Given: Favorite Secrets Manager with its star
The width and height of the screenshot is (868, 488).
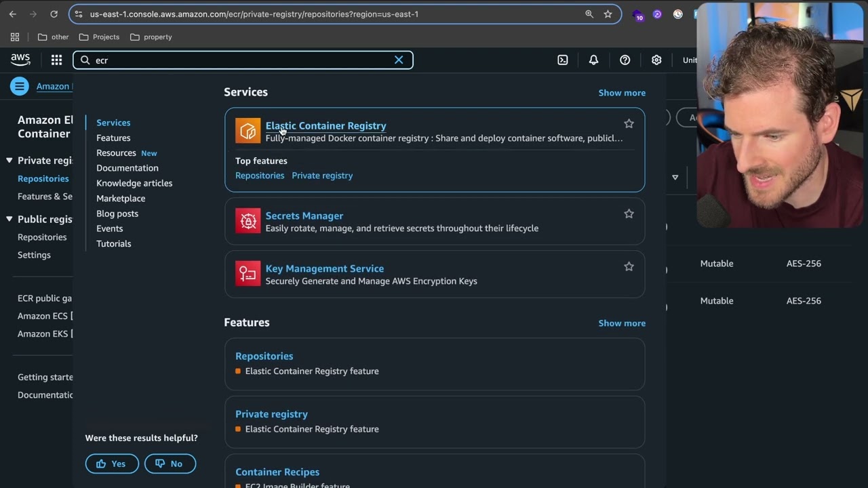Looking at the screenshot, I should coord(629,213).
